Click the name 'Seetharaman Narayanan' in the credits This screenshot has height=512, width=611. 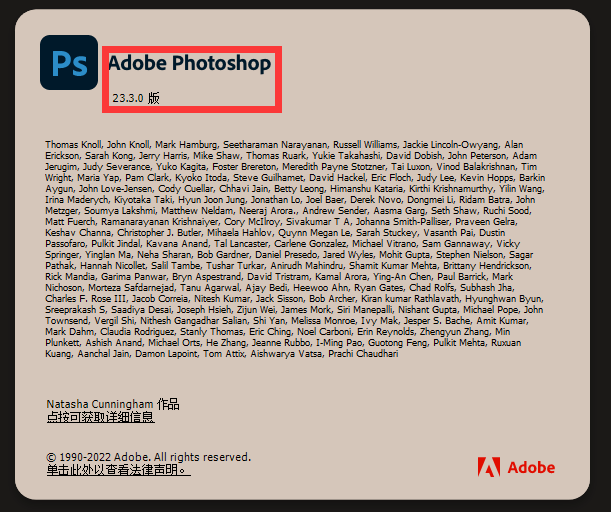click(275, 145)
